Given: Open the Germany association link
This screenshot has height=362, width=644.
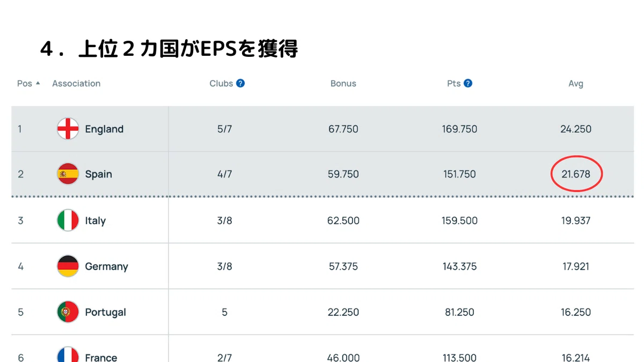Looking at the screenshot, I should (106, 267).
